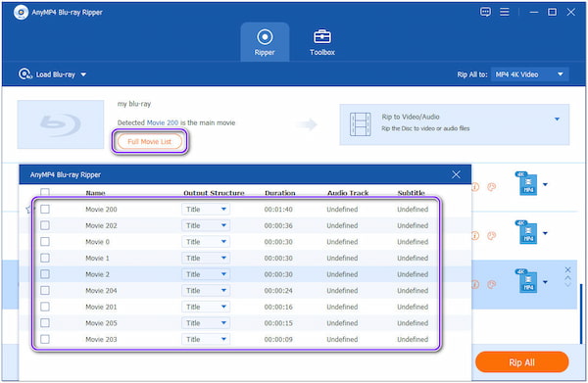The width and height of the screenshot is (588, 383).
Task: Click the second row's info icon
Action: 475,235
